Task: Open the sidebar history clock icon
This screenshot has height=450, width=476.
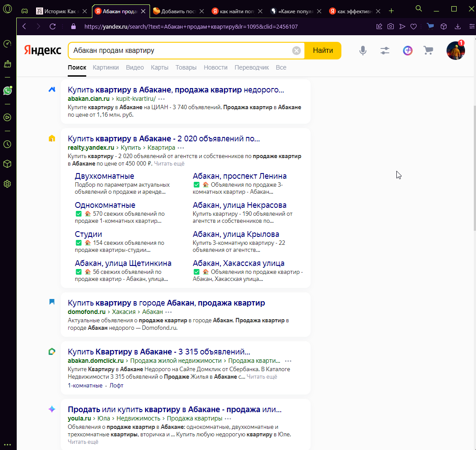Action: (x=7, y=144)
